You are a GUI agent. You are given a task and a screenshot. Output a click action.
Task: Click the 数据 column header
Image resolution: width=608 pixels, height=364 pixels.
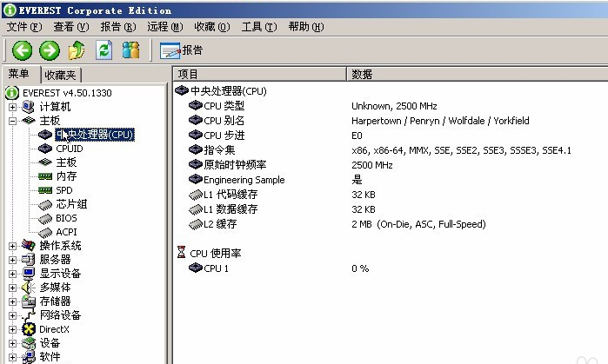point(478,74)
